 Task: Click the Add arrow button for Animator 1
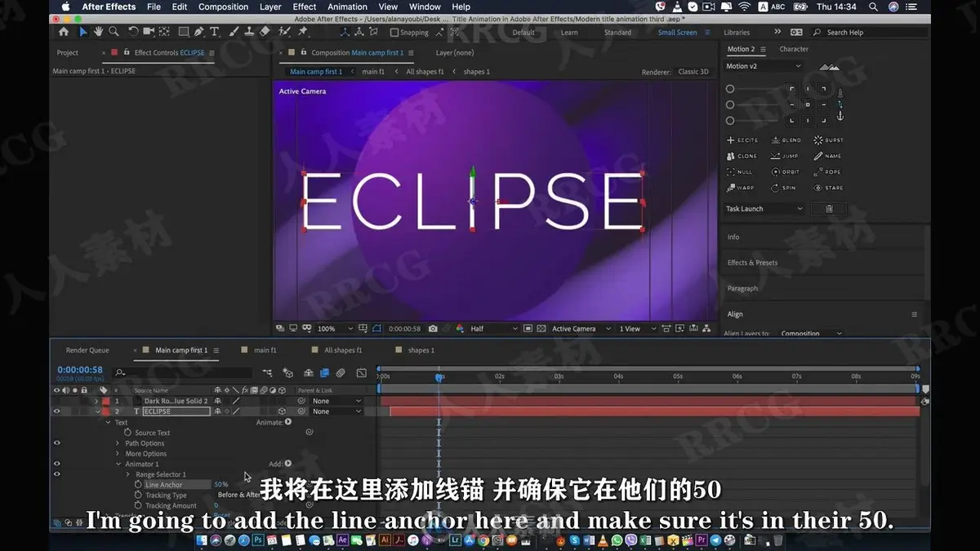[288, 464]
